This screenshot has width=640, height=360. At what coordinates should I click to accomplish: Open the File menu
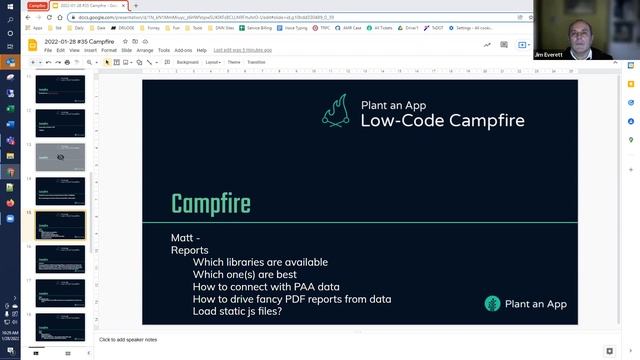pyautogui.click(x=48, y=50)
